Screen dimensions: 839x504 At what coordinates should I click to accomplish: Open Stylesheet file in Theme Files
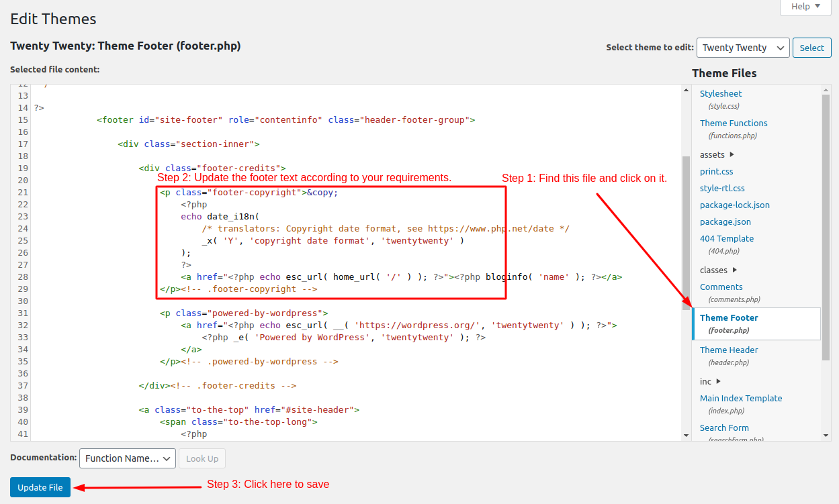pyautogui.click(x=721, y=94)
